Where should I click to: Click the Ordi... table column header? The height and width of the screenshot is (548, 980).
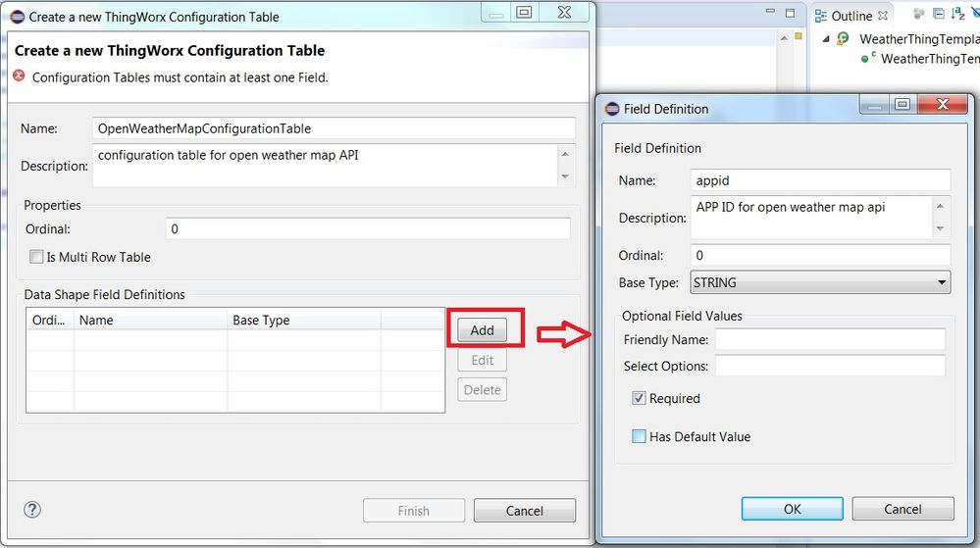50,320
